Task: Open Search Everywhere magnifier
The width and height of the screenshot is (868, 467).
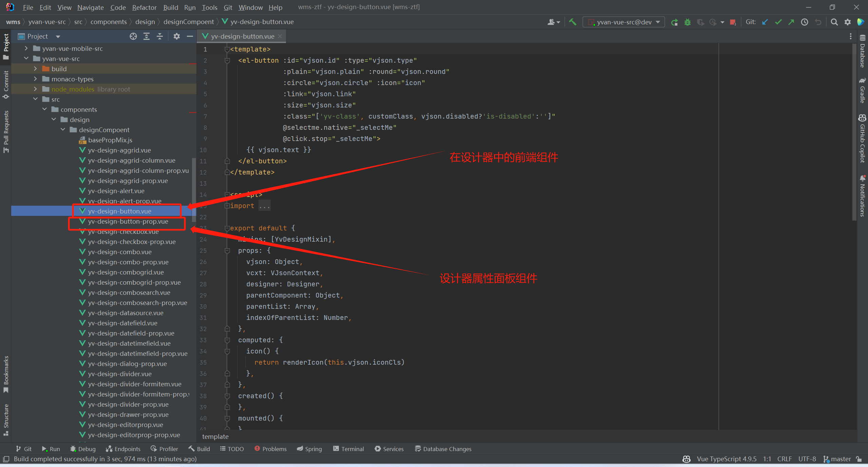Action: point(834,22)
